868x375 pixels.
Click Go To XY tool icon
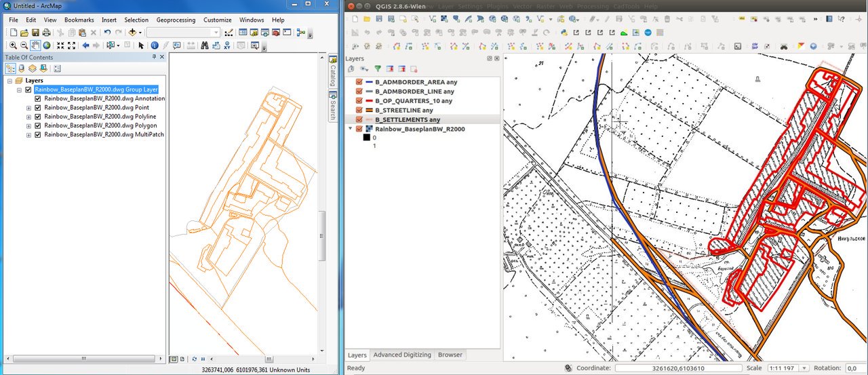click(x=226, y=45)
